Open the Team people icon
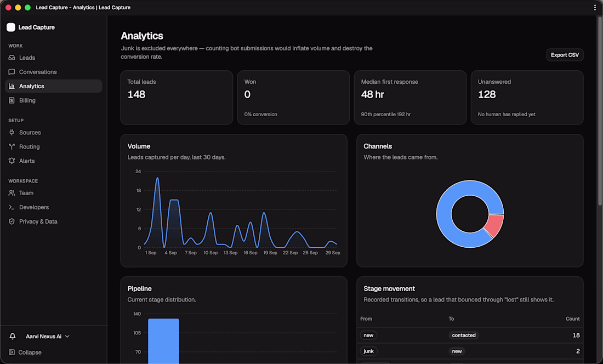The image size is (603, 364). click(x=12, y=193)
